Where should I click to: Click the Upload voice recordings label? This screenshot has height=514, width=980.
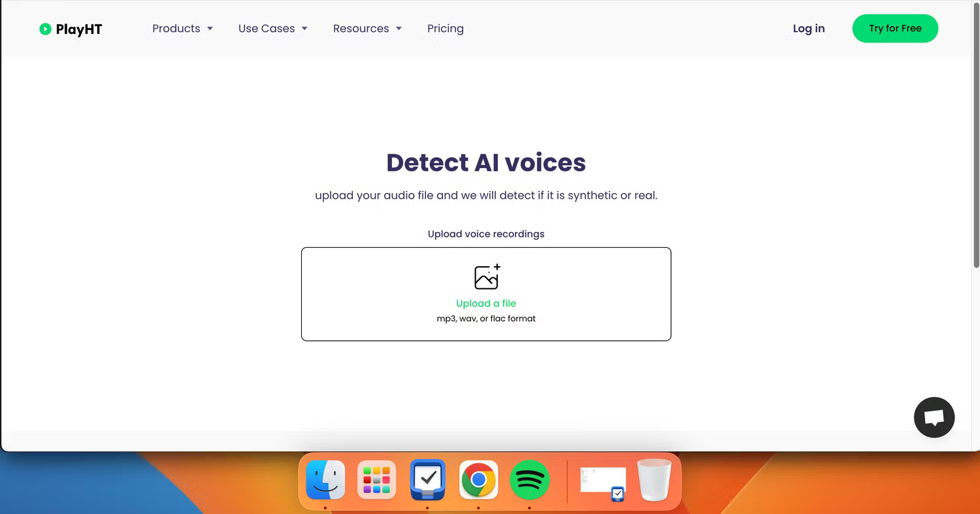(486, 233)
